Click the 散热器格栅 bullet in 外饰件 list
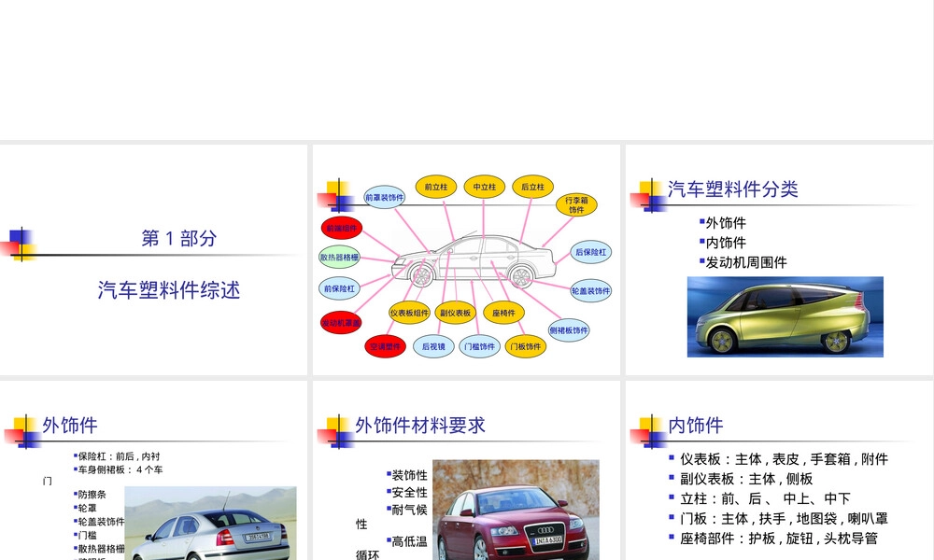Screen dimensions: 934x560 pyautogui.click(x=99, y=549)
